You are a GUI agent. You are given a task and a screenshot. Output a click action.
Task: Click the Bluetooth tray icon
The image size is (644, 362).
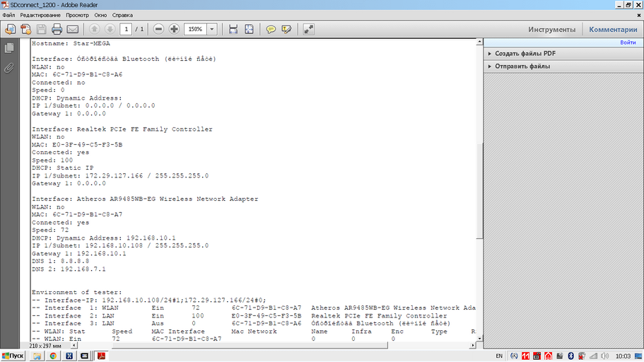click(x=570, y=356)
